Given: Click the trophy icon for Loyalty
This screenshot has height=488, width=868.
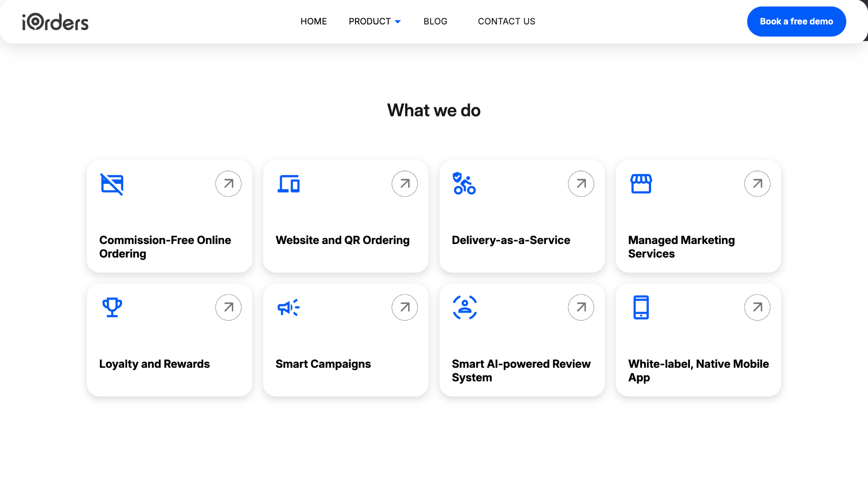Looking at the screenshot, I should coord(112,308).
